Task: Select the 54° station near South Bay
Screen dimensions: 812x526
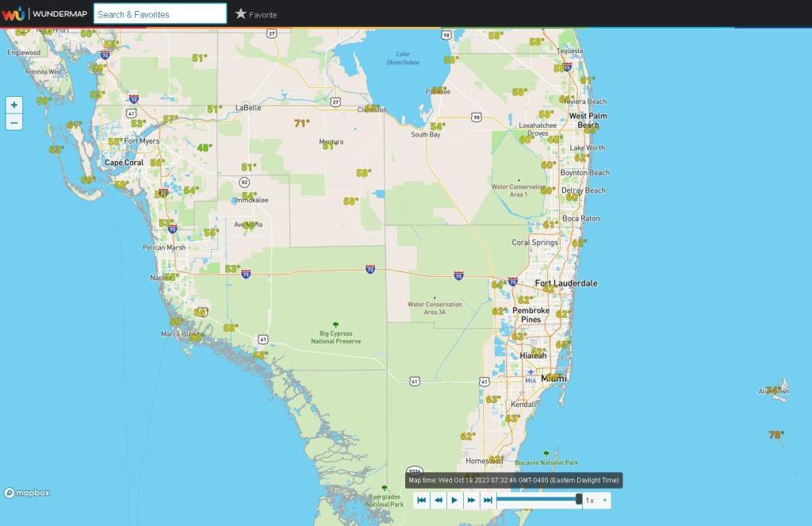Action: [x=437, y=126]
